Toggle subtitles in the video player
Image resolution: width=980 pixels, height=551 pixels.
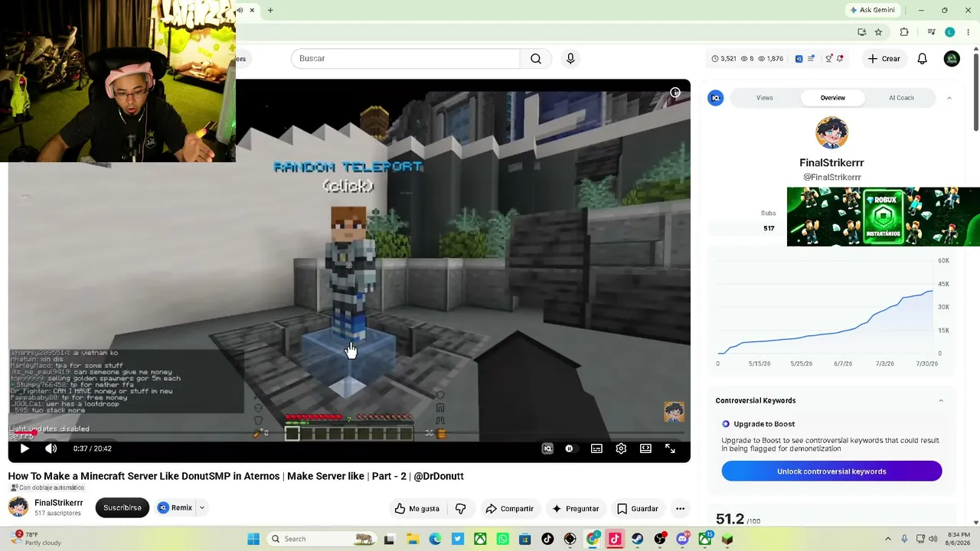click(x=596, y=448)
